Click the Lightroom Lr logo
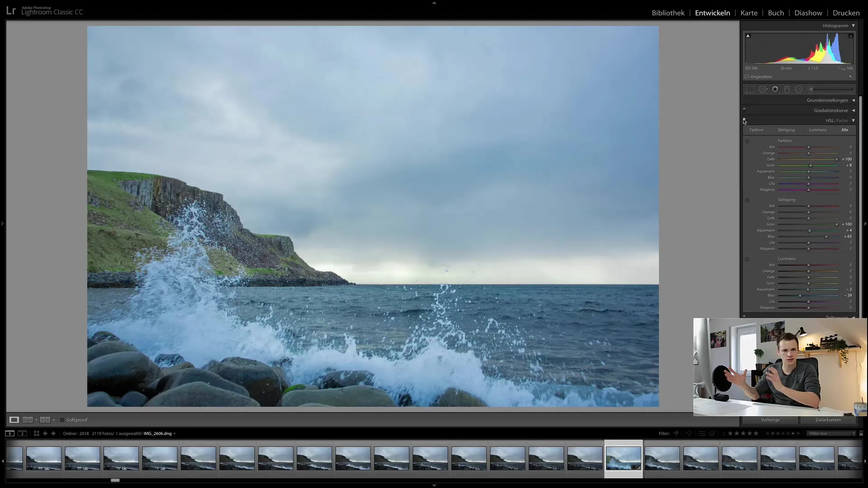Screen dimensions: 868x488 [11, 11]
